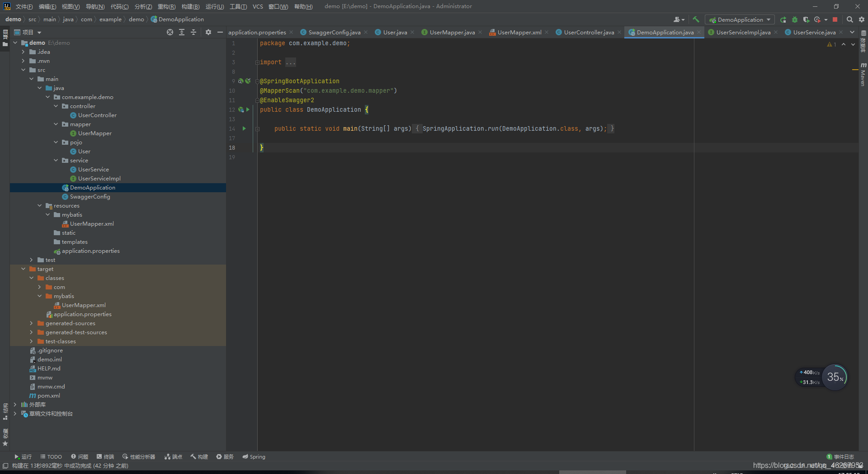Run main method from gutter arrow on line 14
This screenshot has width=868, height=474.
[244, 128]
